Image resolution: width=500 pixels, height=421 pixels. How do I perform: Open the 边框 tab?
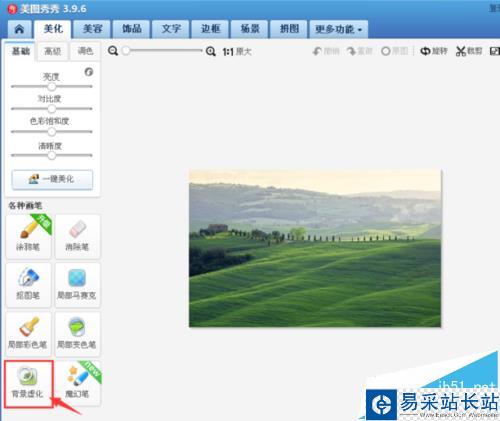[x=210, y=29]
